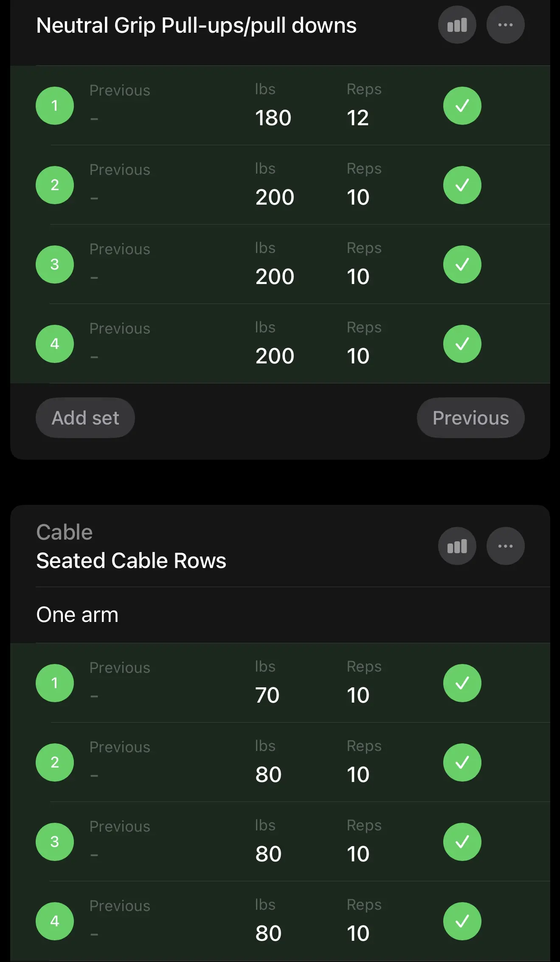The height and width of the screenshot is (962, 560).
Task: Edit the 12 reps field
Action: tap(357, 118)
